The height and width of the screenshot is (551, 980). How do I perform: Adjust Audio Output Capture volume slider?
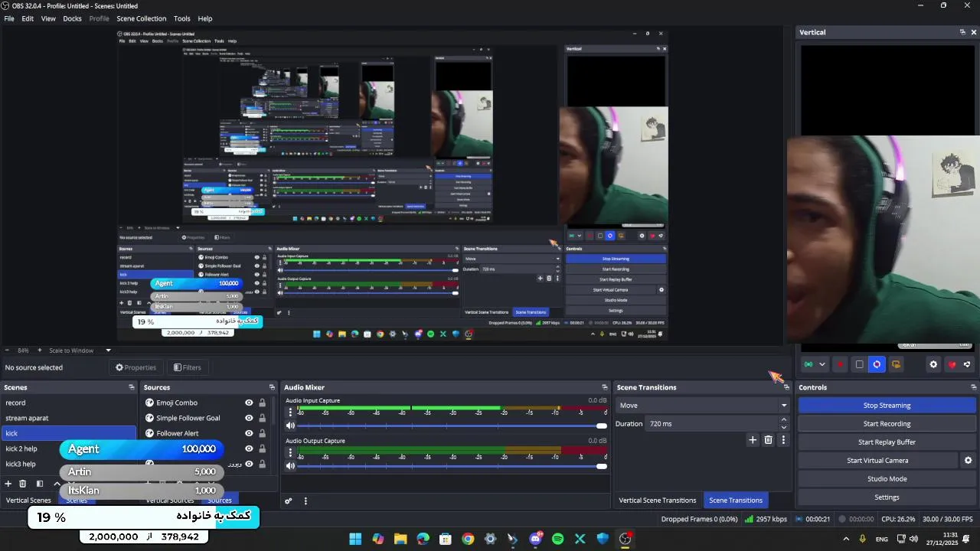(453, 465)
